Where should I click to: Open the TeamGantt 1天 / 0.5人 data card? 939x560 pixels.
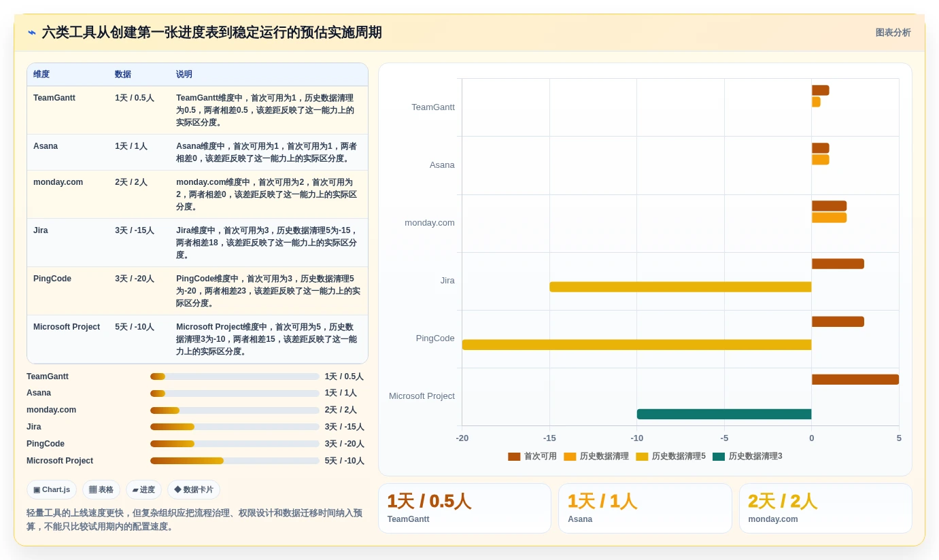(464, 508)
